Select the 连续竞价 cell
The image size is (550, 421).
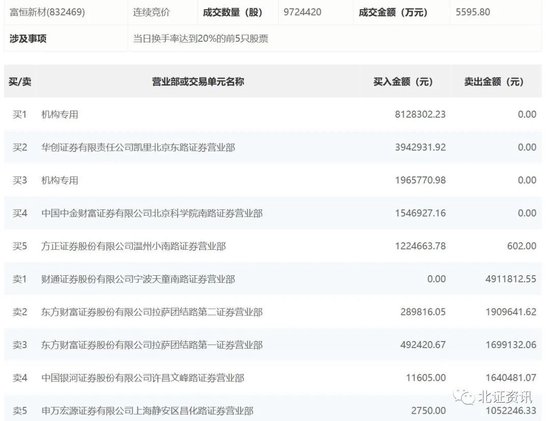pos(151,12)
